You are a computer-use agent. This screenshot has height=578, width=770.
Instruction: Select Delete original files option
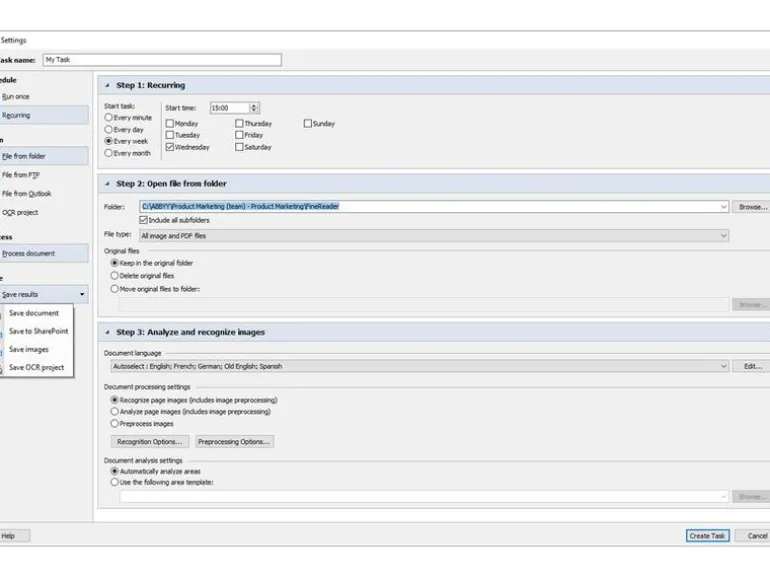tap(114, 275)
